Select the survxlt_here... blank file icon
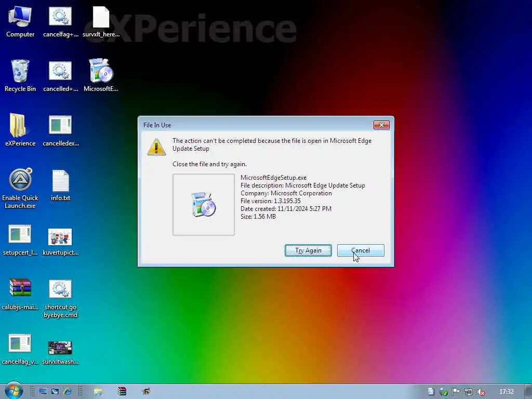532x399 pixels. [x=101, y=22]
